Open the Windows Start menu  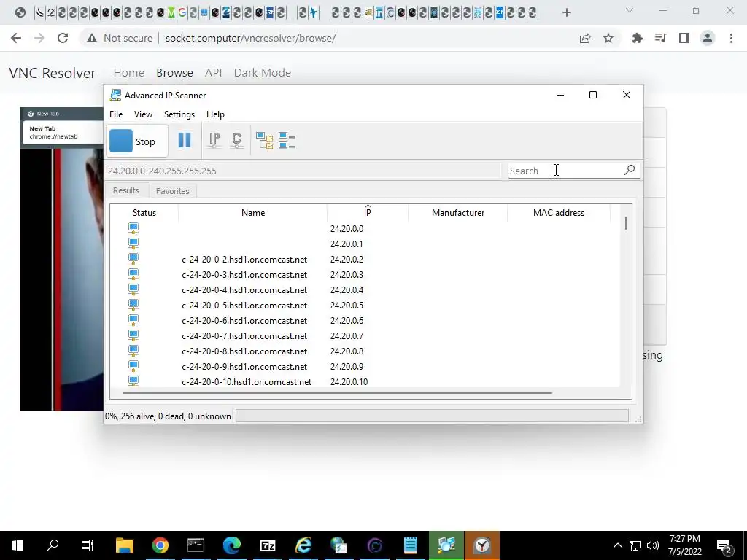[18, 545]
